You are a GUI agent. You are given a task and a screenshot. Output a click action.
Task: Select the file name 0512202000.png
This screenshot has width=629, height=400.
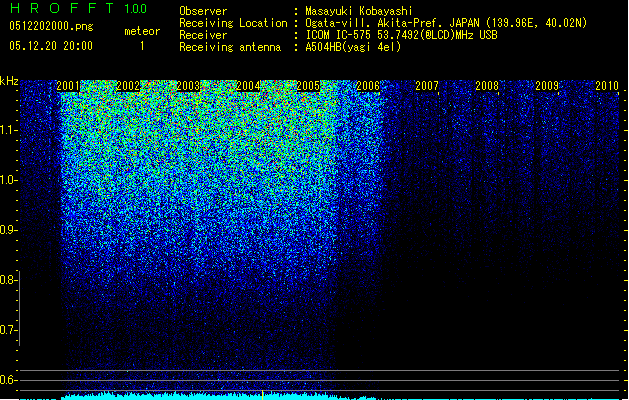tap(51, 26)
